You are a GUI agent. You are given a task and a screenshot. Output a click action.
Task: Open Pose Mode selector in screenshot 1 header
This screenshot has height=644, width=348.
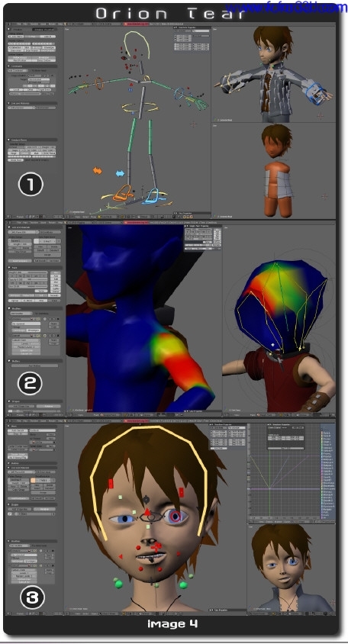(108, 217)
